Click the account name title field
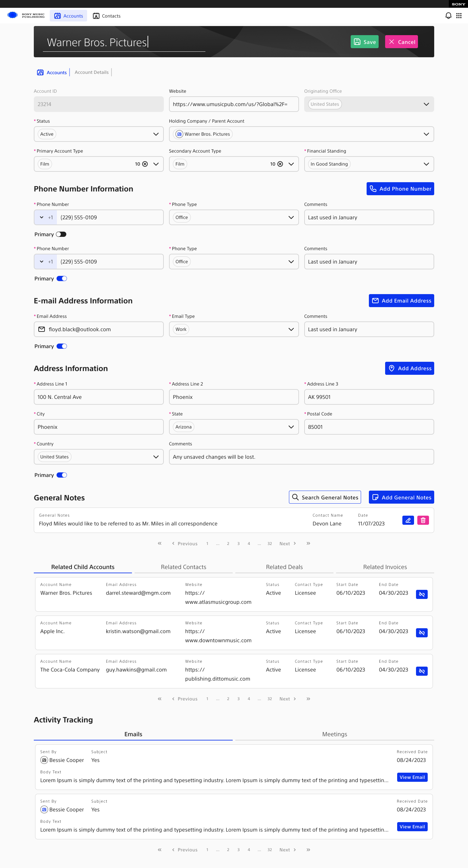Screen dimensions: 468x868 (124, 42)
